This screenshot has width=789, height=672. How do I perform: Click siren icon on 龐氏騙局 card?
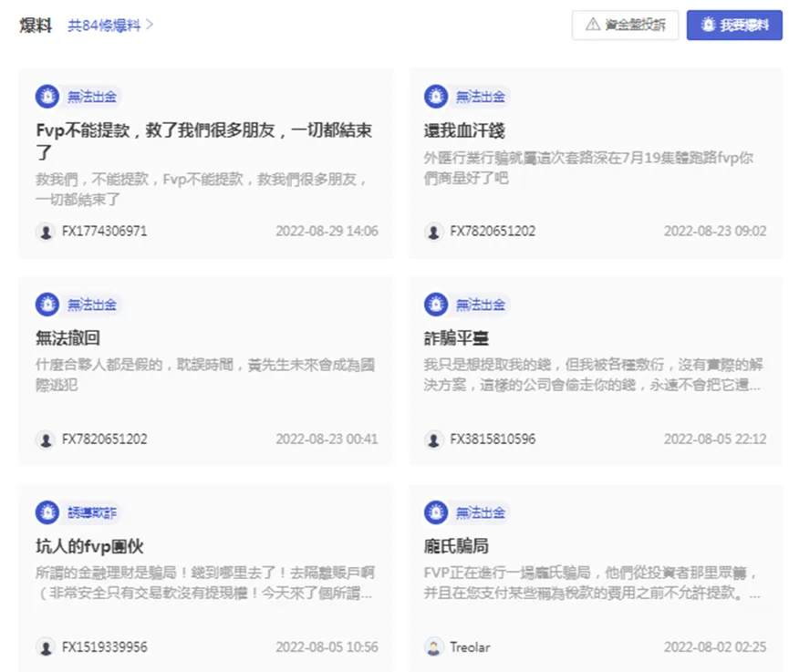pos(436,512)
